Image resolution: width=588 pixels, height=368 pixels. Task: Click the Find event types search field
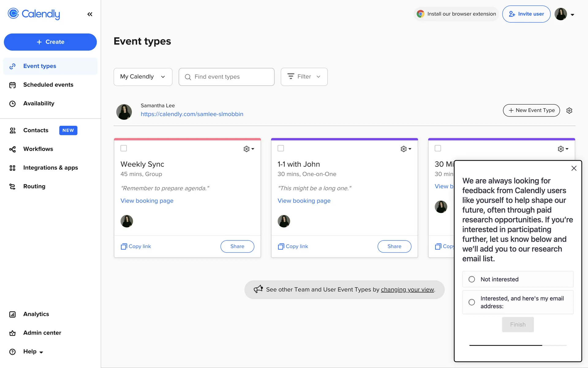coord(226,77)
